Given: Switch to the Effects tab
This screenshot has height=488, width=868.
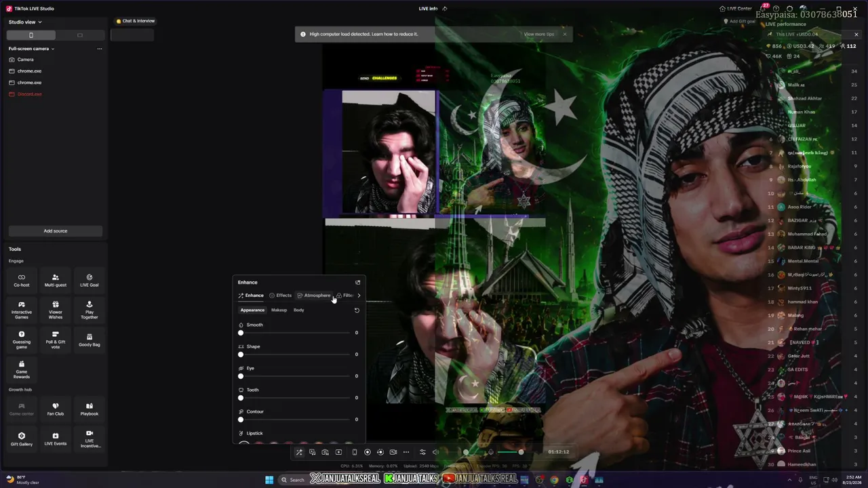Looking at the screenshot, I should coord(280,296).
